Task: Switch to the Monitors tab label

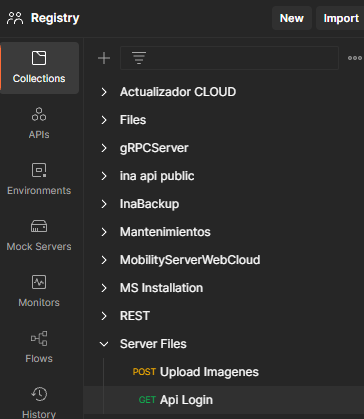Action: (39, 302)
